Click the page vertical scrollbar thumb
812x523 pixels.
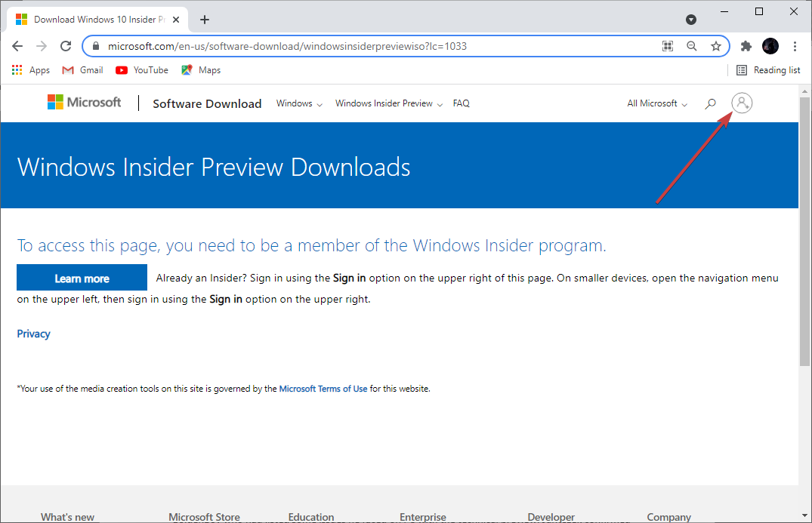[x=804, y=230]
